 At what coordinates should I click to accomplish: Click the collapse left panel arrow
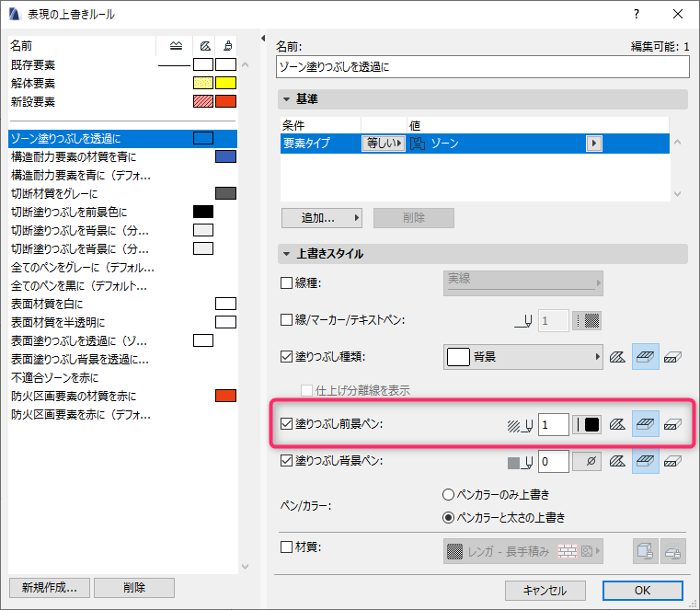[x=263, y=39]
